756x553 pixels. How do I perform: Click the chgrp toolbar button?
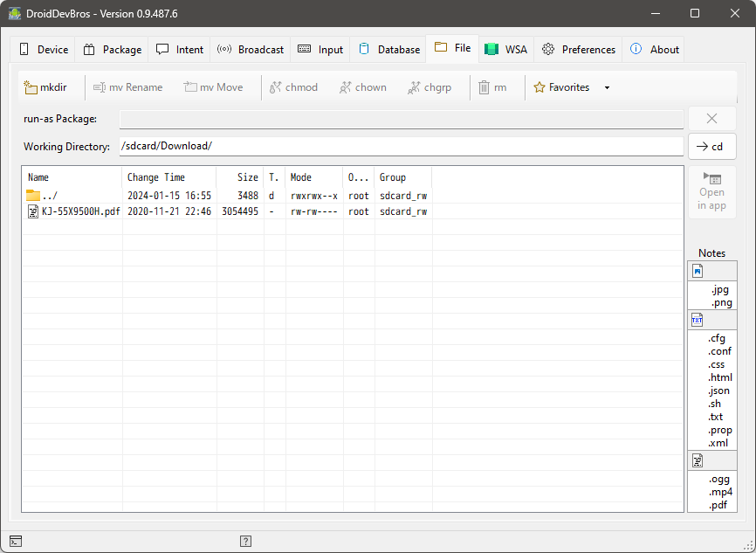pyautogui.click(x=430, y=87)
